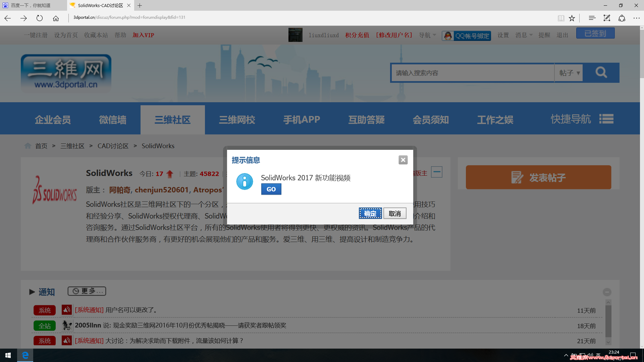This screenshot has height=362, width=644.
Task: Click the GO button for SolidWorks 2017 video
Action: (x=271, y=189)
